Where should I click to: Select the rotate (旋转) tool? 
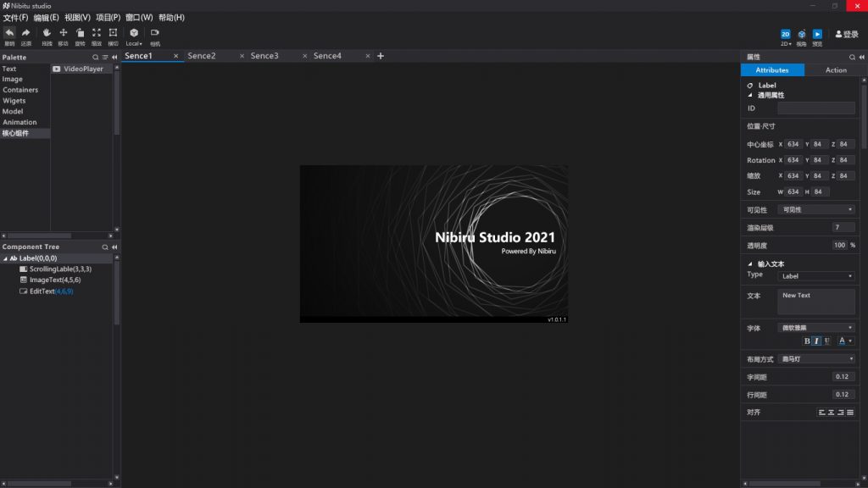80,33
